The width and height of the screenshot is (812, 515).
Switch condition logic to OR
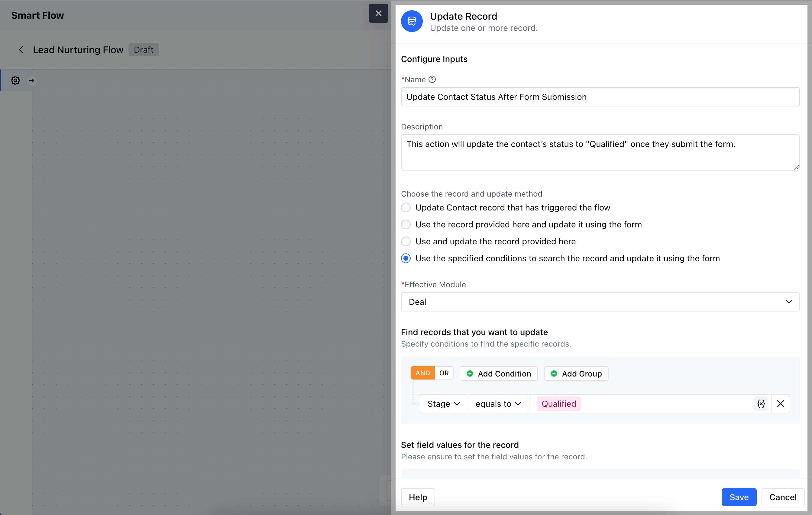[444, 373]
